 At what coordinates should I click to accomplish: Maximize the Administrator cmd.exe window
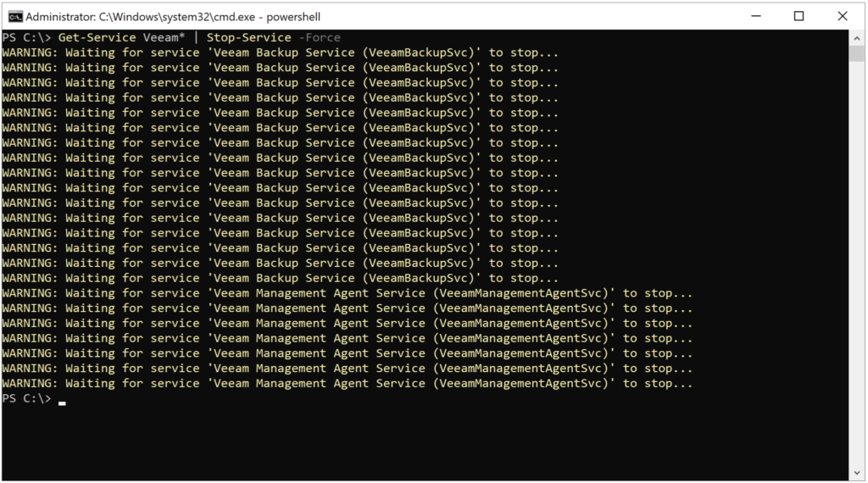798,16
